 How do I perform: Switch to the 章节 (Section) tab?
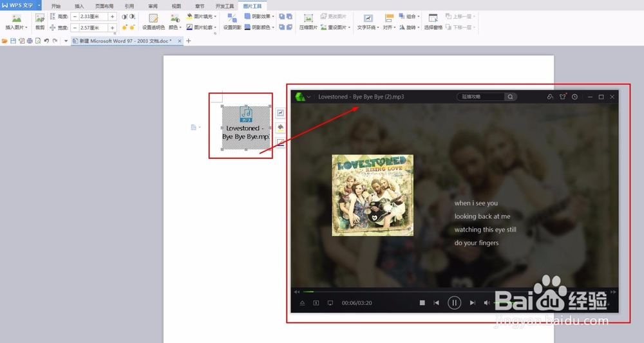[200, 6]
